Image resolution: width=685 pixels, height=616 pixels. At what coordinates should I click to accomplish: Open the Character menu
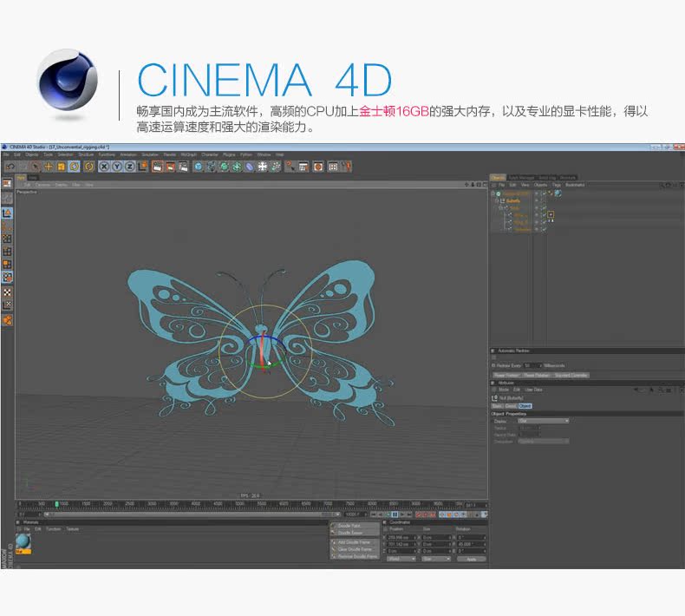[210, 154]
